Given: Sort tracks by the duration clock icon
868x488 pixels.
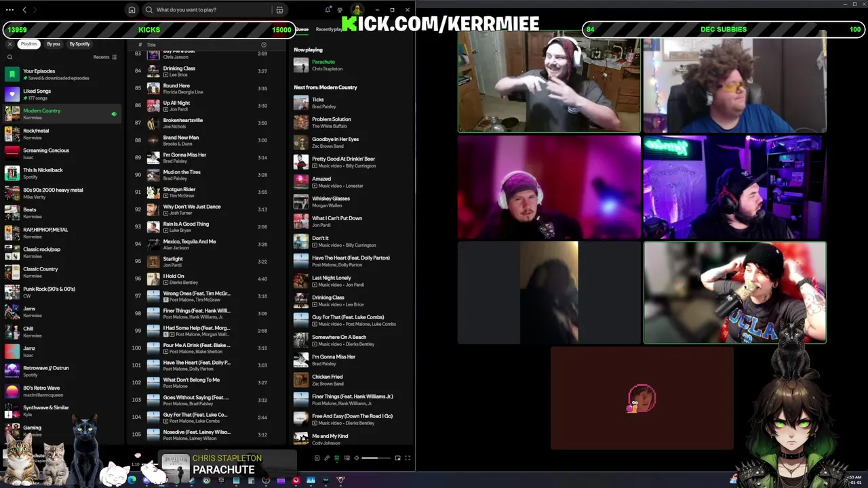Looking at the screenshot, I should coord(264,45).
